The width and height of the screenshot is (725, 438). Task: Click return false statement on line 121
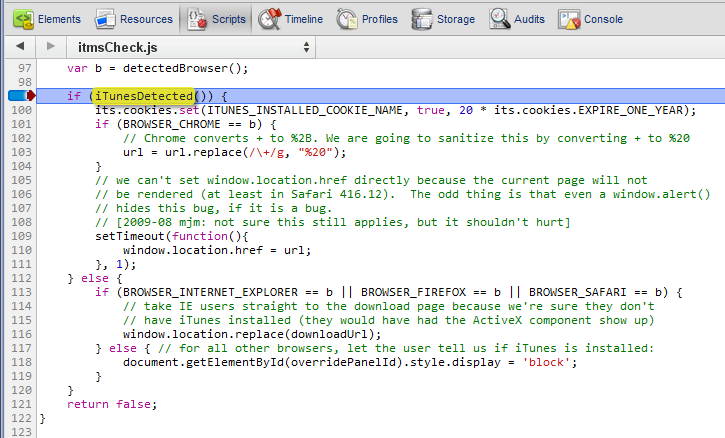coord(112,404)
